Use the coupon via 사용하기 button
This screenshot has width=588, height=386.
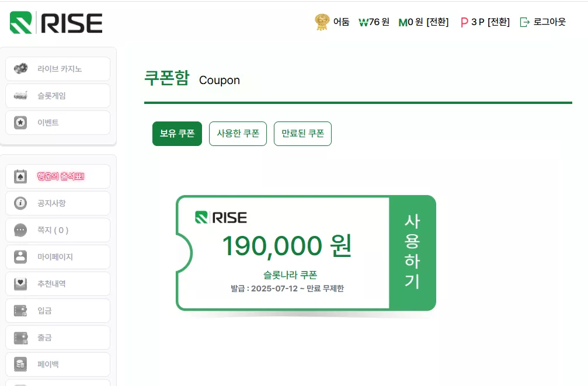pyautogui.click(x=412, y=252)
